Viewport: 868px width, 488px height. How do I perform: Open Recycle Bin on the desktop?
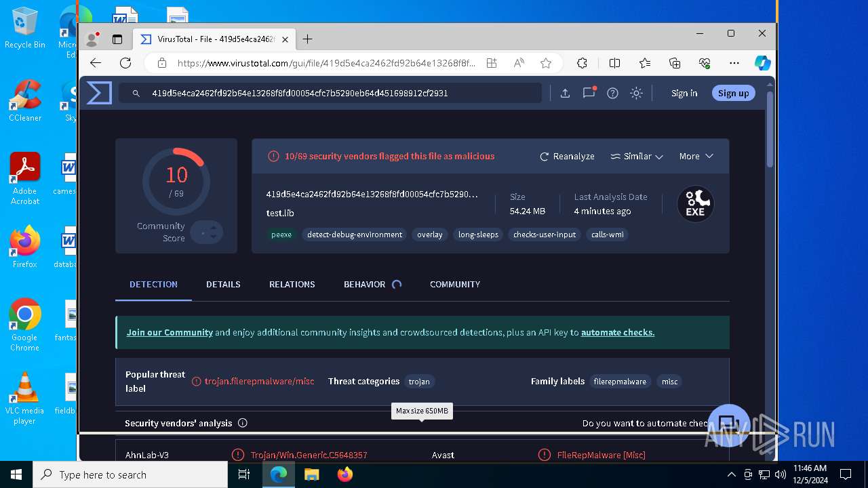click(24, 28)
